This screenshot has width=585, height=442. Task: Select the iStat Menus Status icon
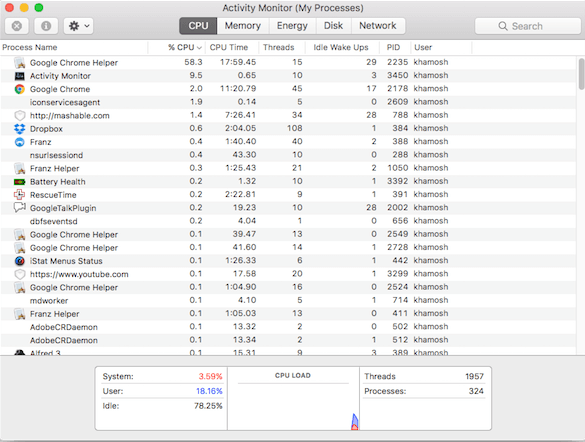click(x=19, y=261)
